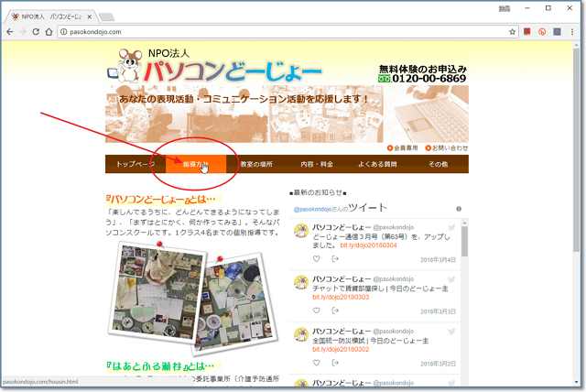This screenshot has height=392, width=586.
Task: Share the どーじょー通信3月号 tweet
Action: point(335,259)
